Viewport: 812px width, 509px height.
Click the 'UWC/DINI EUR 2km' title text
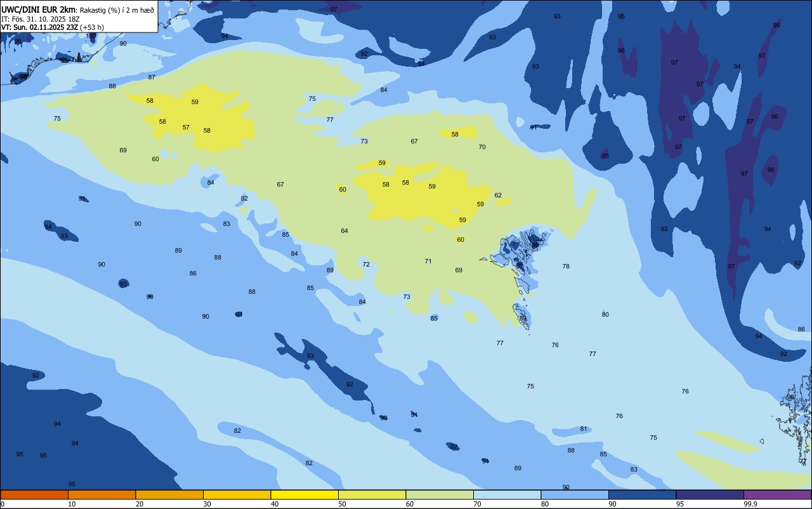pos(38,10)
